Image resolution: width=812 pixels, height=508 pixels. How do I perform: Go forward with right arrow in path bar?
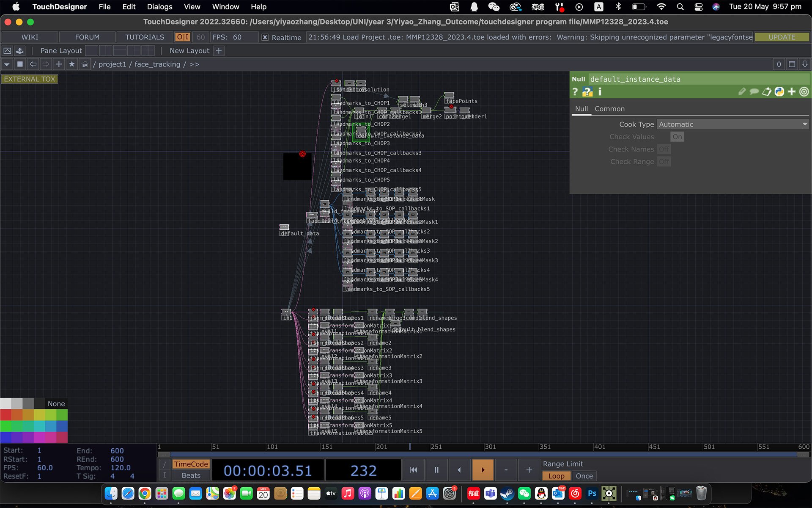coord(46,64)
